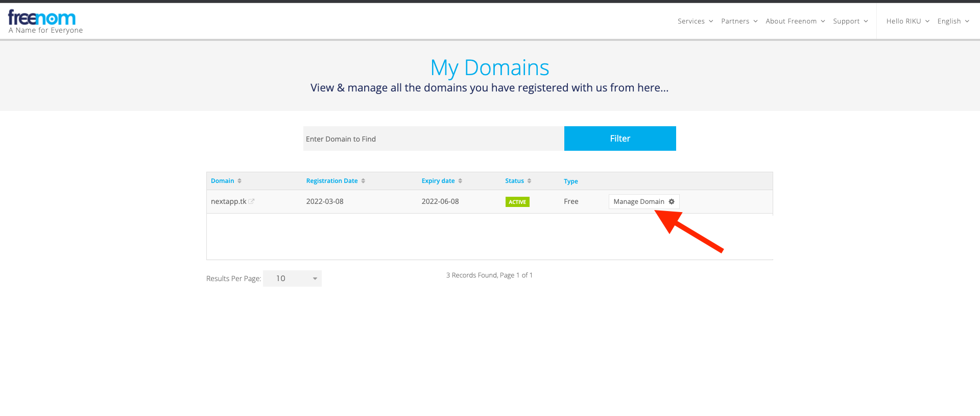Image resolution: width=980 pixels, height=416 pixels.
Task: Click the gear icon in Manage Domain
Action: [x=672, y=201]
